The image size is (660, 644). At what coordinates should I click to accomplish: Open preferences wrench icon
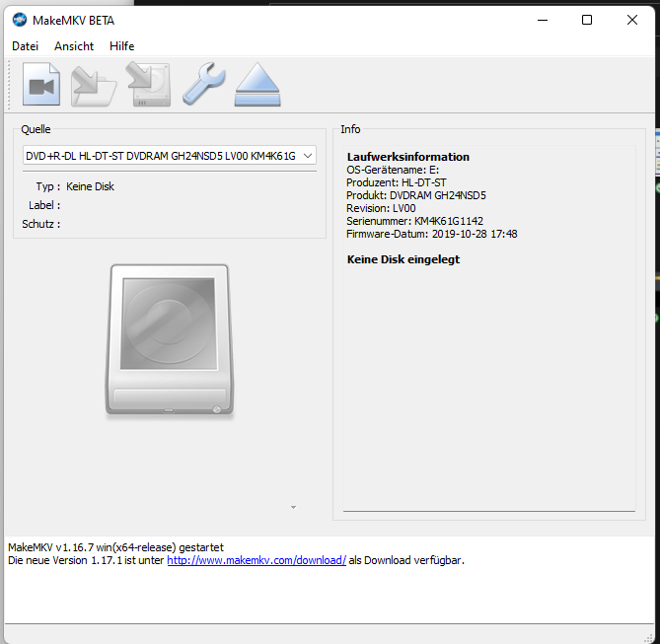pyautogui.click(x=204, y=84)
